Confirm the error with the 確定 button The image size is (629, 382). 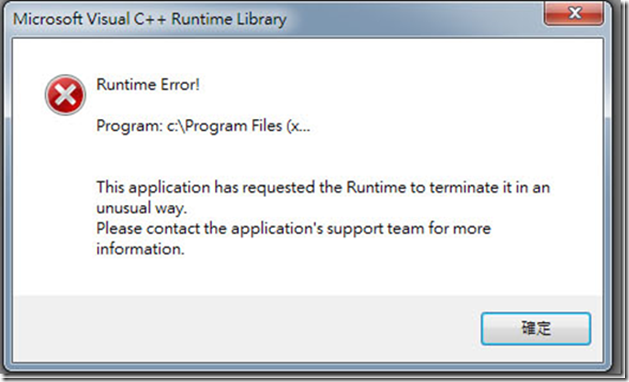pyautogui.click(x=536, y=329)
